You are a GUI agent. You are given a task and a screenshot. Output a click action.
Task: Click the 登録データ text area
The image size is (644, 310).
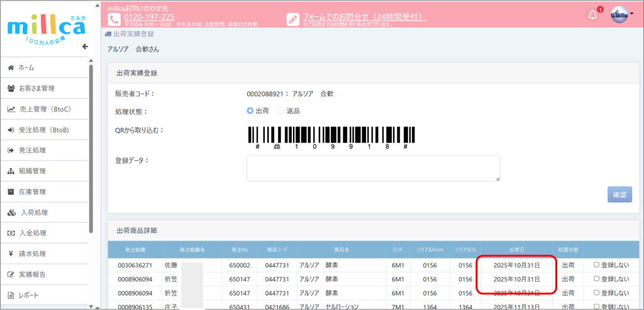tap(373, 169)
